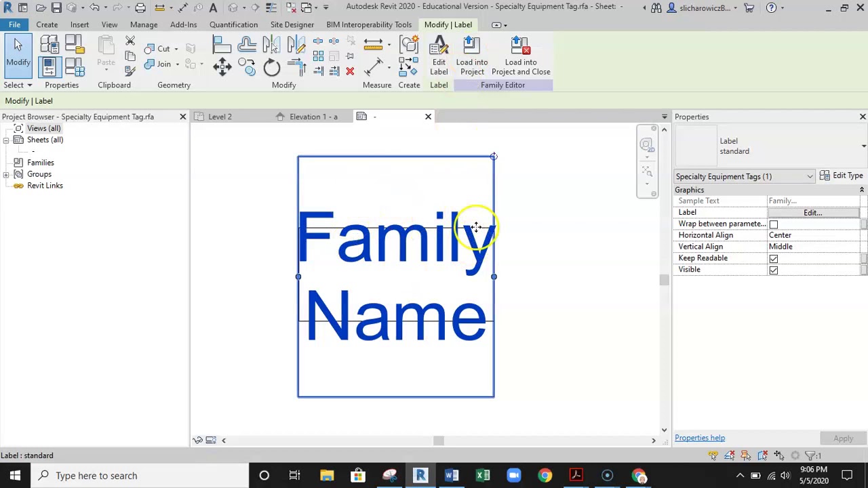Expand the Groups tree node
Viewport: 868px width, 488px height.
[x=6, y=174]
